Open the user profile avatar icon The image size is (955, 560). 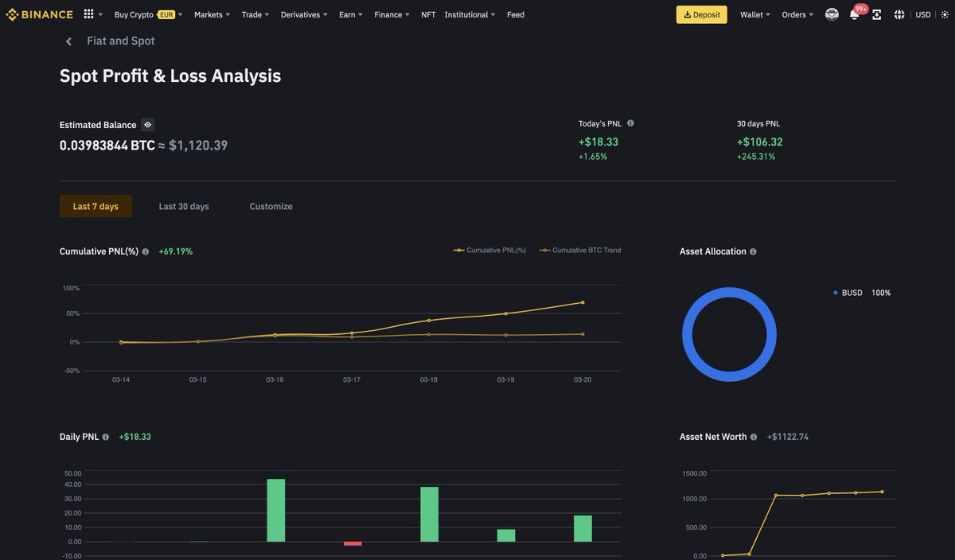pos(832,14)
